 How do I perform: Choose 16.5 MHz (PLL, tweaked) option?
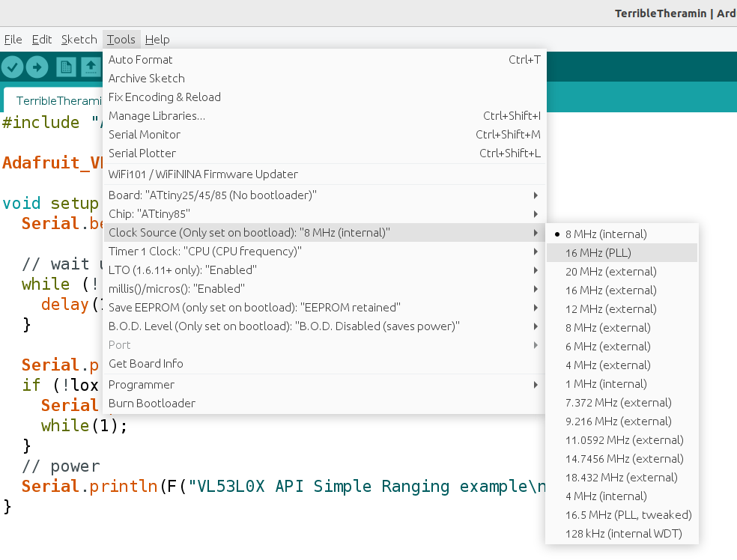click(x=628, y=515)
